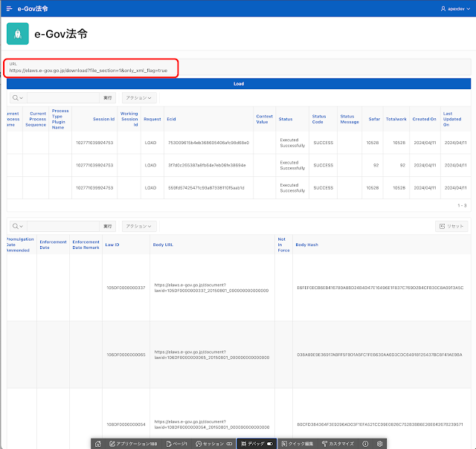Click the Status Code column header
The height and width of the screenshot is (449, 476).
tap(319, 119)
